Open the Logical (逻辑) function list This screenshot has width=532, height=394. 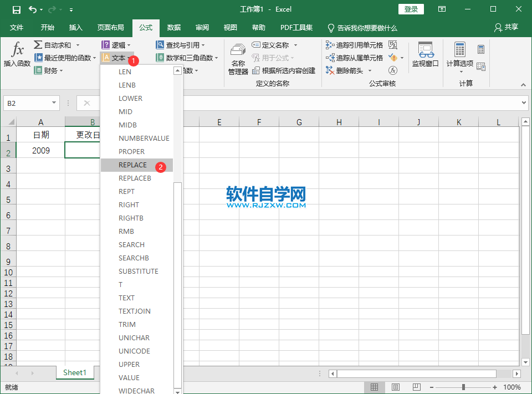tap(116, 45)
